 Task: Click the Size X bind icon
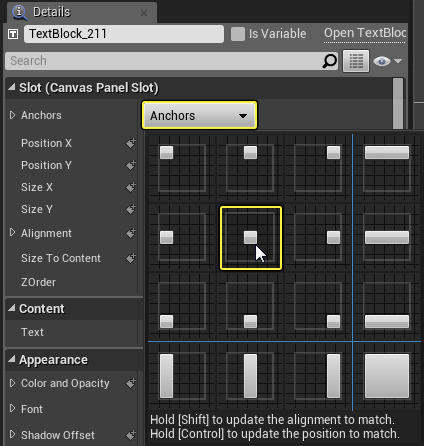[131, 187]
